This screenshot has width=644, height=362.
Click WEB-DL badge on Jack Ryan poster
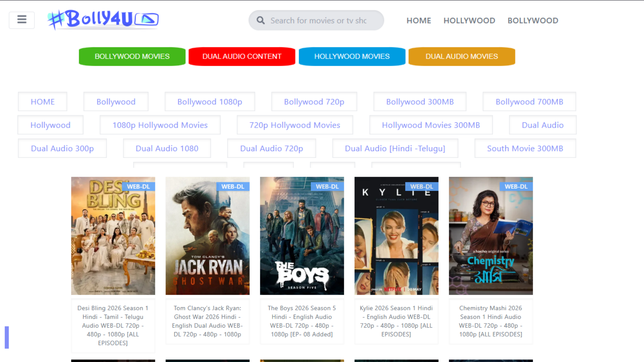coord(233,186)
